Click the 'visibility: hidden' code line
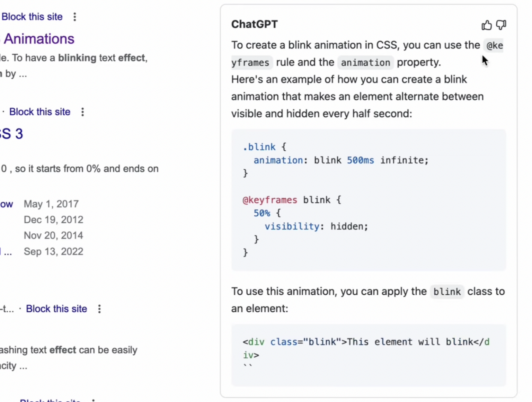 (316, 226)
